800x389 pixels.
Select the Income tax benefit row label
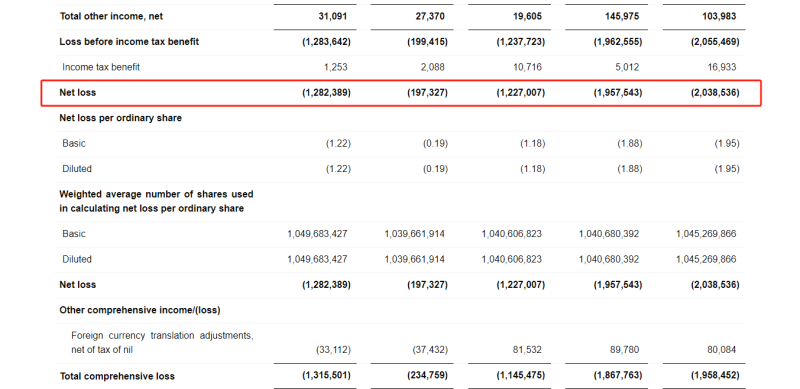[x=101, y=67]
